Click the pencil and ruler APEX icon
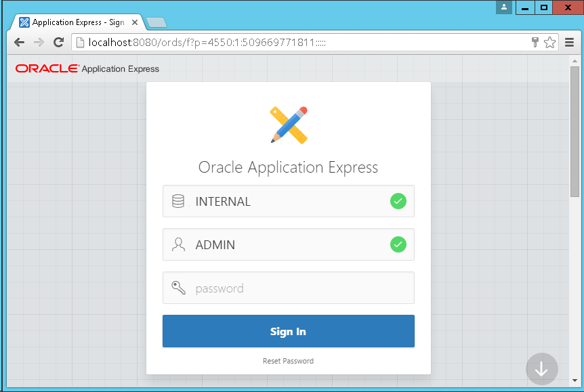This screenshot has width=584, height=392. [x=289, y=125]
